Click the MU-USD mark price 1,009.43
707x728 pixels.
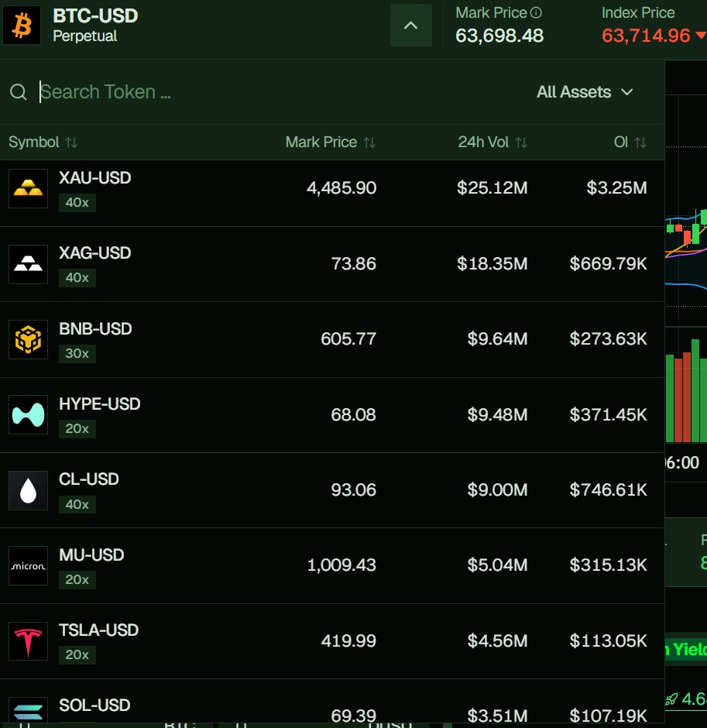click(341, 565)
